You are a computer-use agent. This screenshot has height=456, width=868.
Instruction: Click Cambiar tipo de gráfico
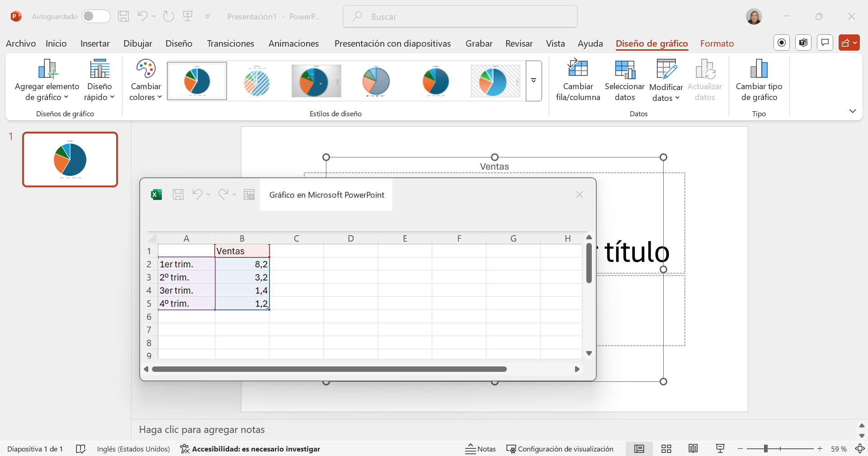pos(759,80)
